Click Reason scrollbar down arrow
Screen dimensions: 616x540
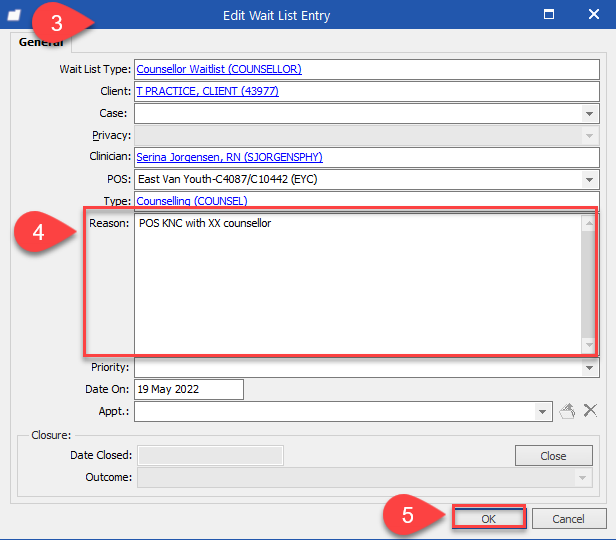click(589, 345)
